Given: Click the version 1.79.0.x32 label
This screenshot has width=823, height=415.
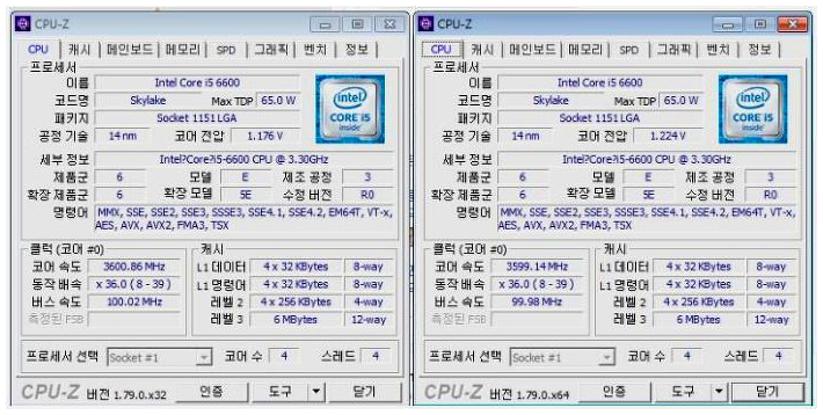Looking at the screenshot, I should [126, 395].
